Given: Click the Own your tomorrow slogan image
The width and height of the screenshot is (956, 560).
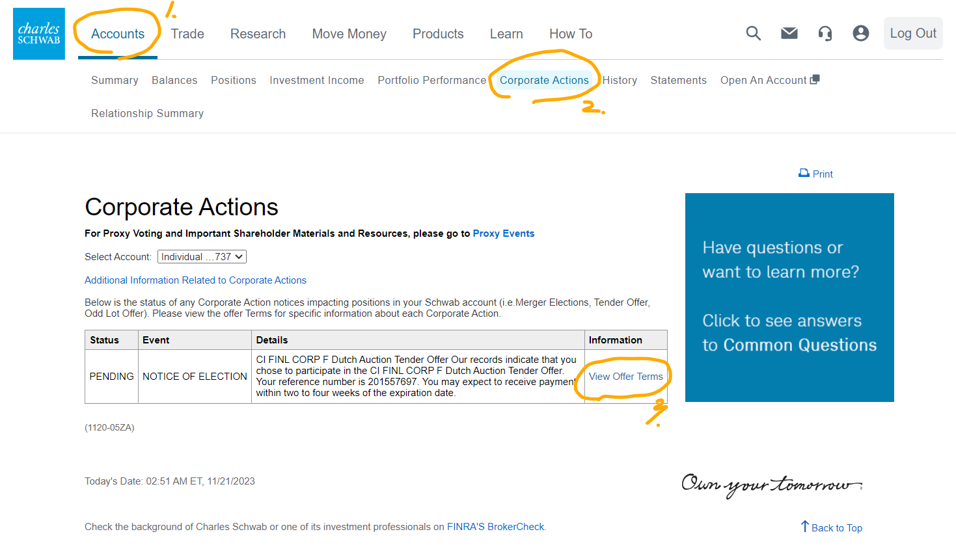Looking at the screenshot, I should click(772, 485).
